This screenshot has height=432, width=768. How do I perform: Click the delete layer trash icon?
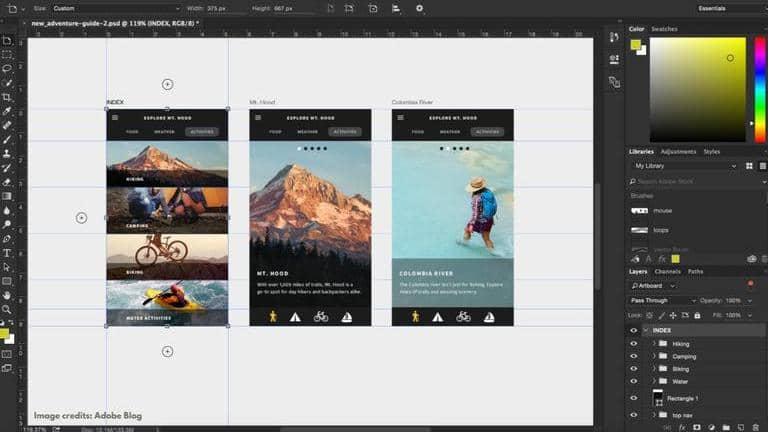(757, 427)
